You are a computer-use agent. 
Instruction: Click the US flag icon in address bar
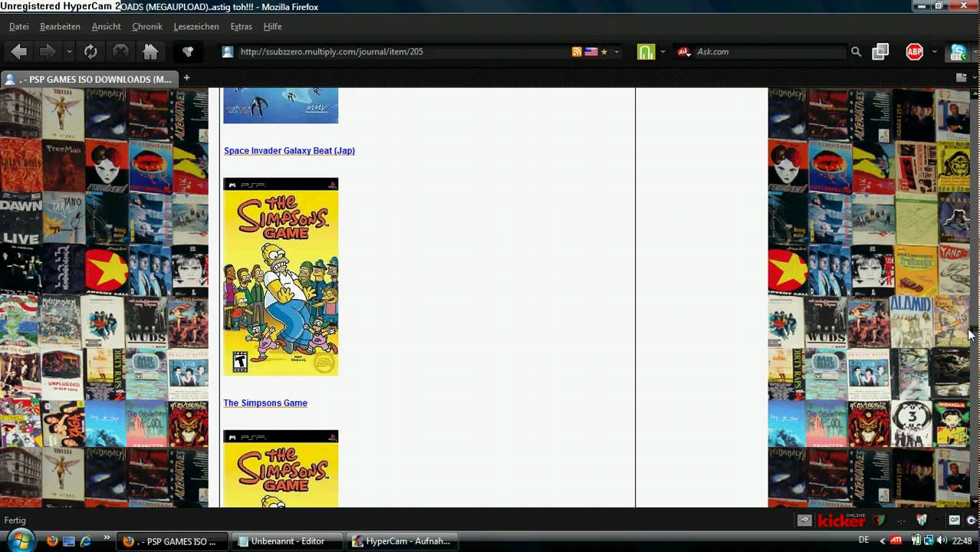(x=590, y=51)
